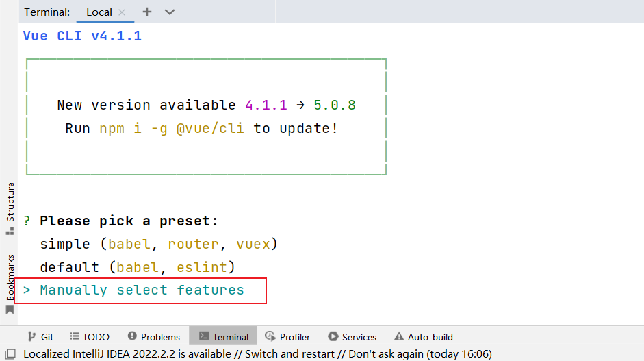Click the 'npm i -g @vue/cli' command text
The height and width of the screenshot is (361, 644).
pyautogui.click(x=172, y=128)
